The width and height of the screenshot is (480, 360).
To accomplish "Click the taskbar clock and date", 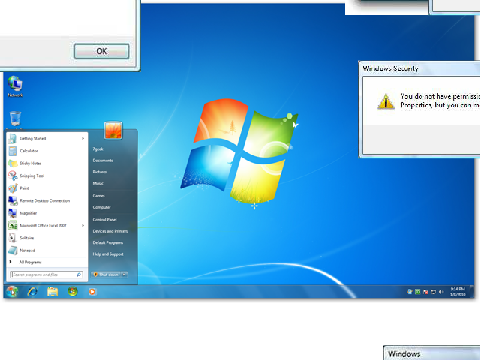I will 458,292.
